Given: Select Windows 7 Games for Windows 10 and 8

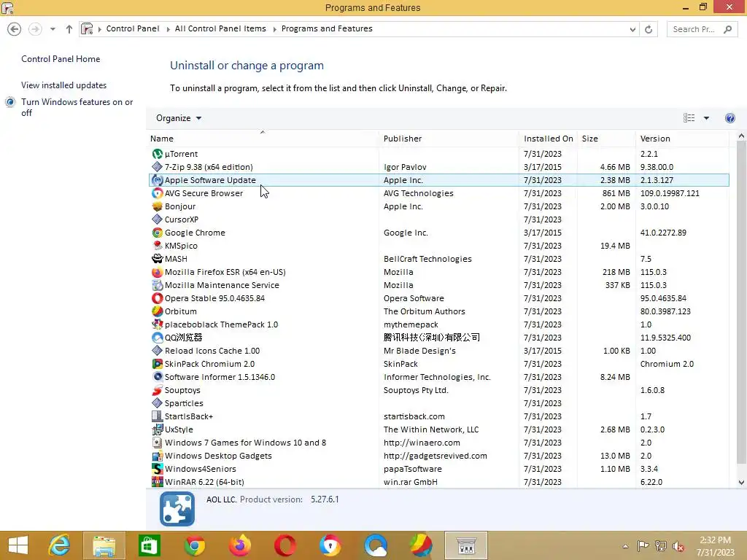Looking at the screenshot, I should [438, 443].
